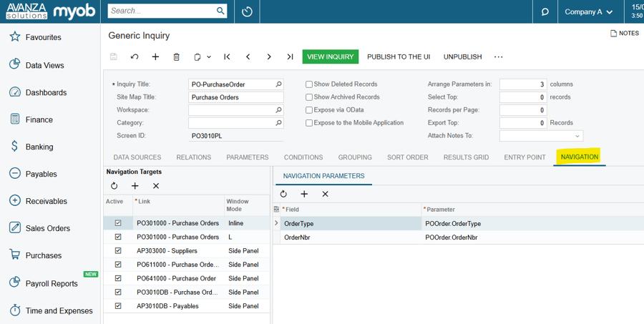Add a Navigation Parameters row
The image size is (644, 324).
304,194
